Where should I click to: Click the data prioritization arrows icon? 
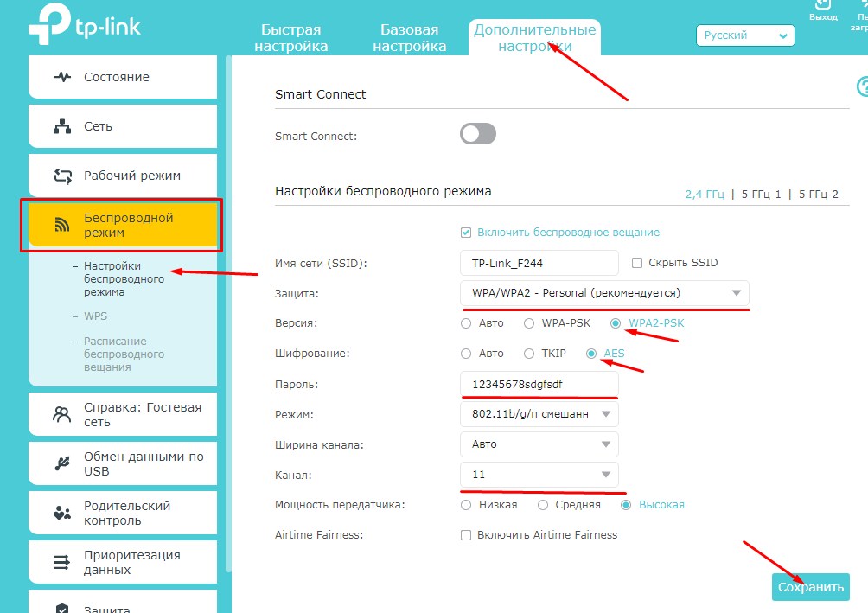point(62,562)
